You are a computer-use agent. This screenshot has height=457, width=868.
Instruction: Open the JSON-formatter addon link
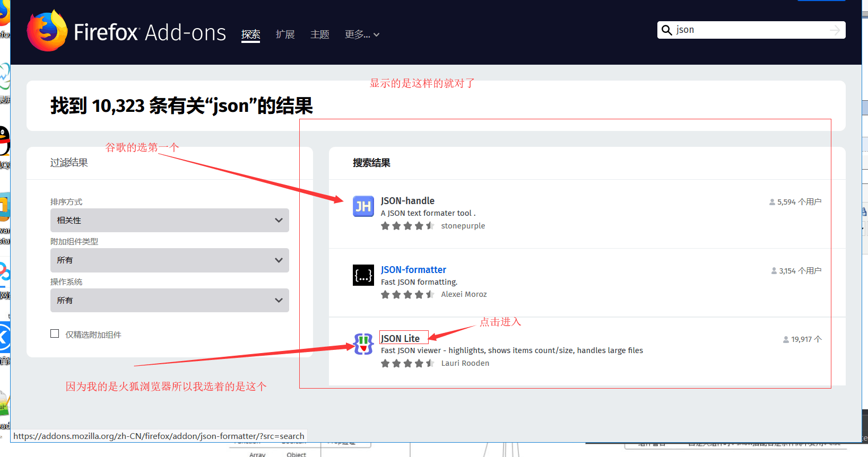413,270
